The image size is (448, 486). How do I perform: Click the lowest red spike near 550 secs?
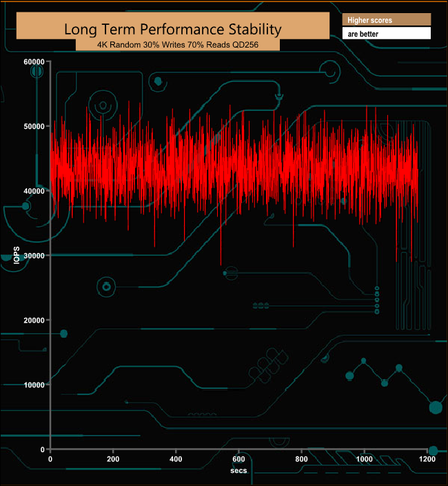[x=221, y=248]
